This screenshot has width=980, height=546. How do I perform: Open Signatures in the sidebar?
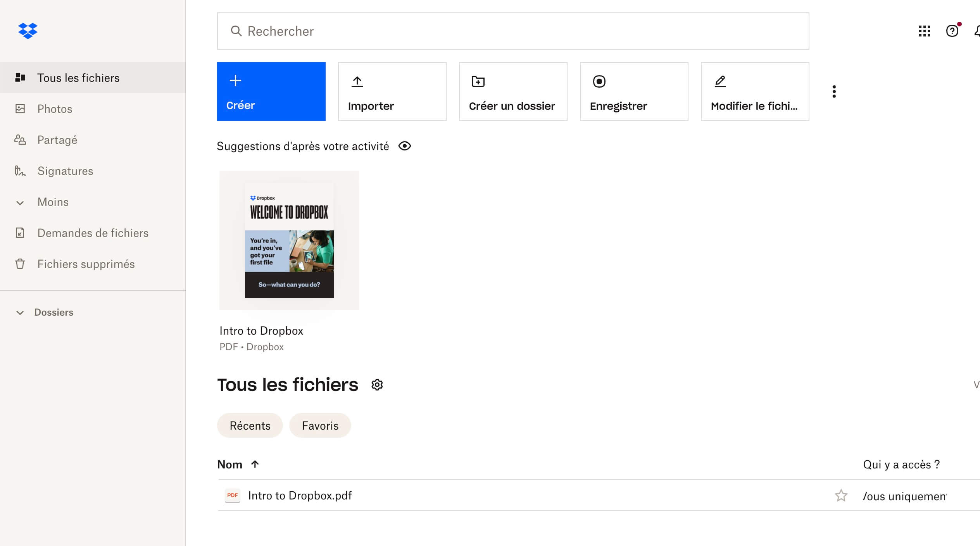click(x=93, y=171)
